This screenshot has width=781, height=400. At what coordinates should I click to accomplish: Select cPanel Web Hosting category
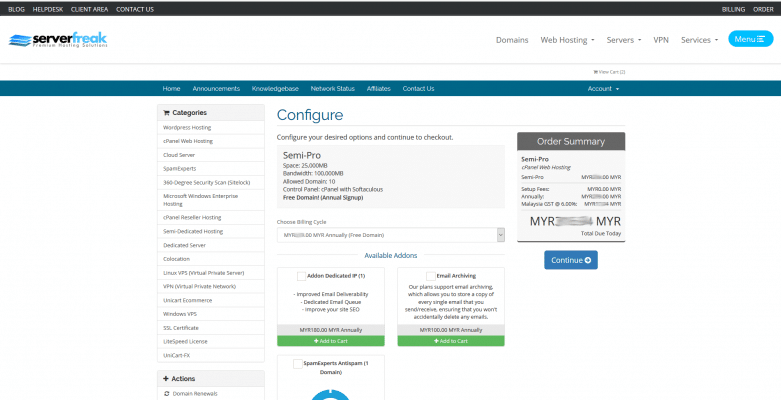(x=211, y=141)
